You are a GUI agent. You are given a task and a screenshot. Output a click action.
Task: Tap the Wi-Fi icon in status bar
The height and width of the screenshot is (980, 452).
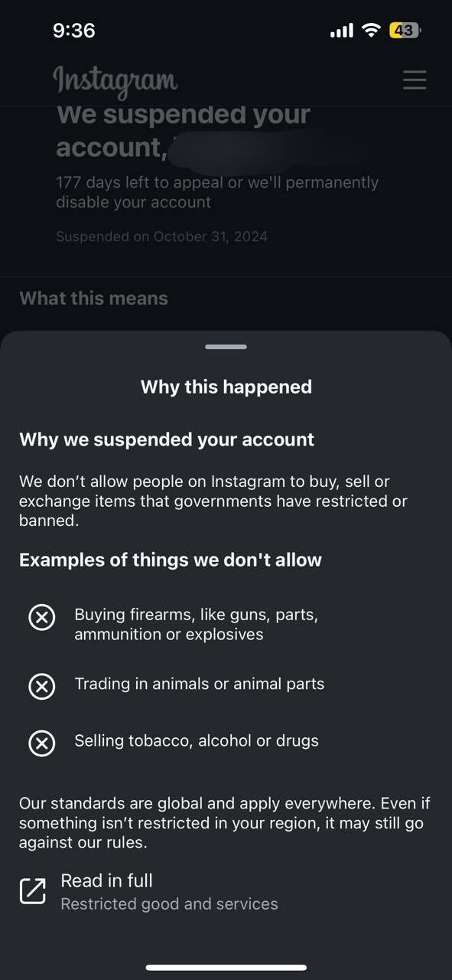pos(372,31)
